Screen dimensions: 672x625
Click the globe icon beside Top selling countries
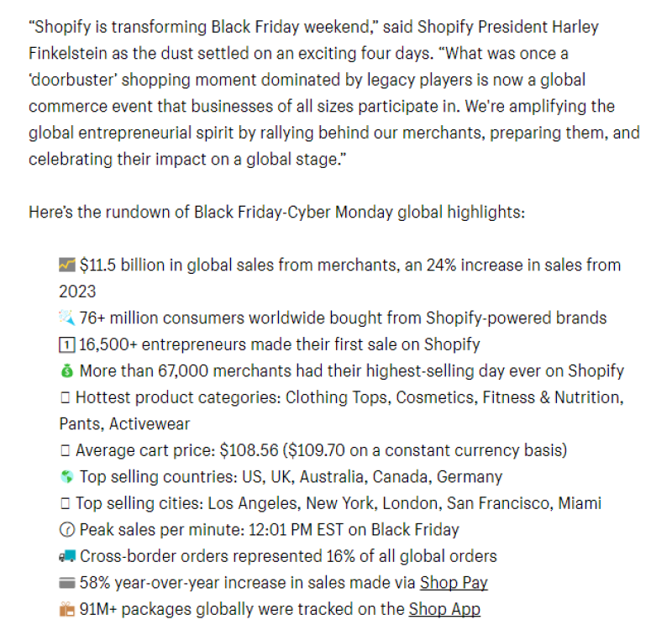click(67, 477)
